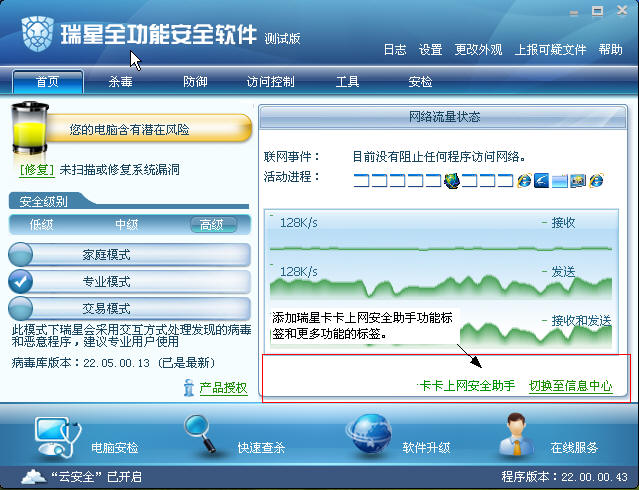Maximize the Rising window
The height and width of the screenshot is (490, 639).
[597, 11]
